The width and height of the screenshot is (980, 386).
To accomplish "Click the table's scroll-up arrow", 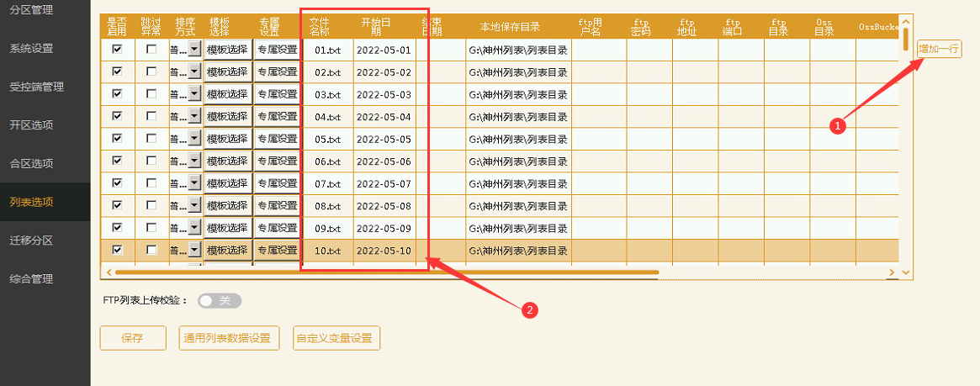I will click(905, 20).
